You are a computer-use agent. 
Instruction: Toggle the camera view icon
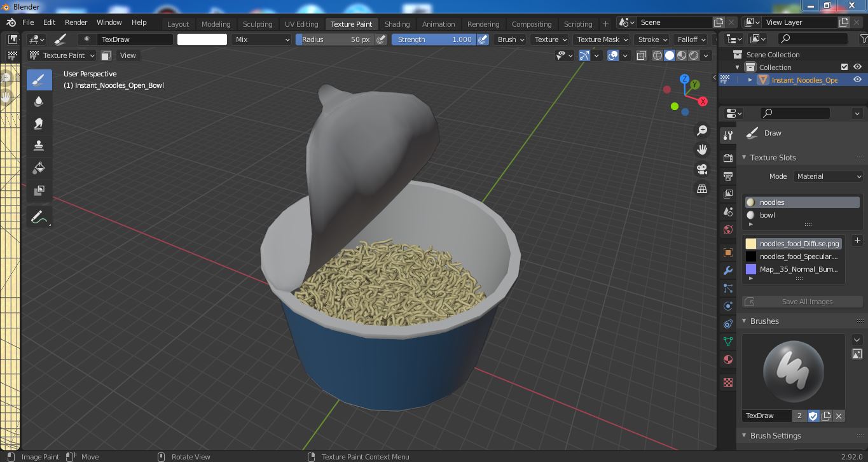(702, 169)
